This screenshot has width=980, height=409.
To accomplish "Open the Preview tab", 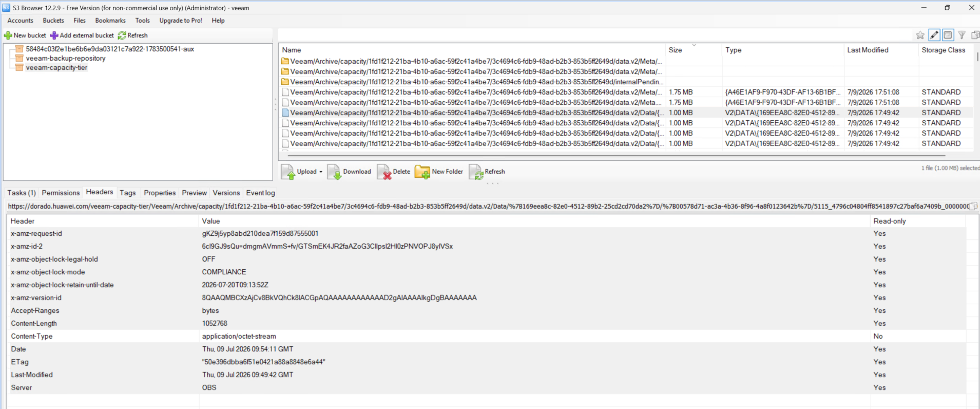I will [194, 193].
